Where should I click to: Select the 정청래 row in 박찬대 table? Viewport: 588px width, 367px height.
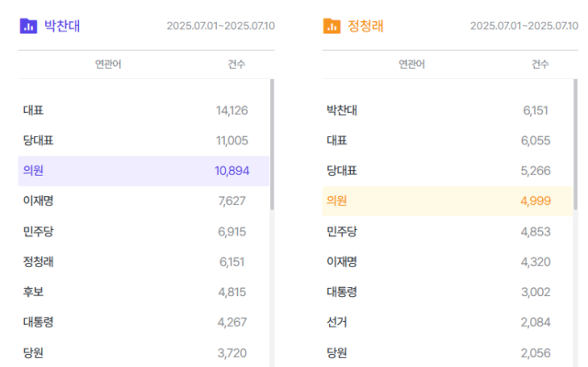(143, 261)
